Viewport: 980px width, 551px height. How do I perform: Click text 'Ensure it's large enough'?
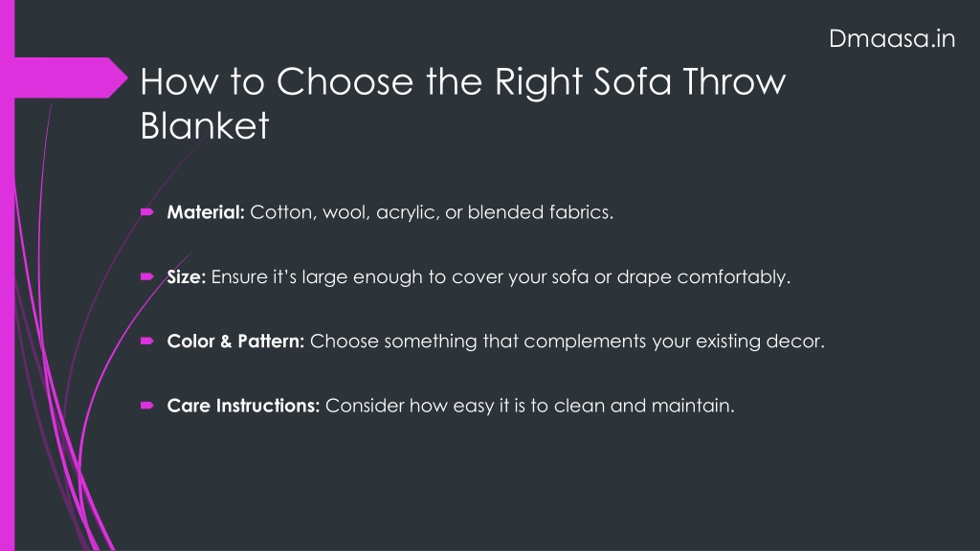(317, 276)
